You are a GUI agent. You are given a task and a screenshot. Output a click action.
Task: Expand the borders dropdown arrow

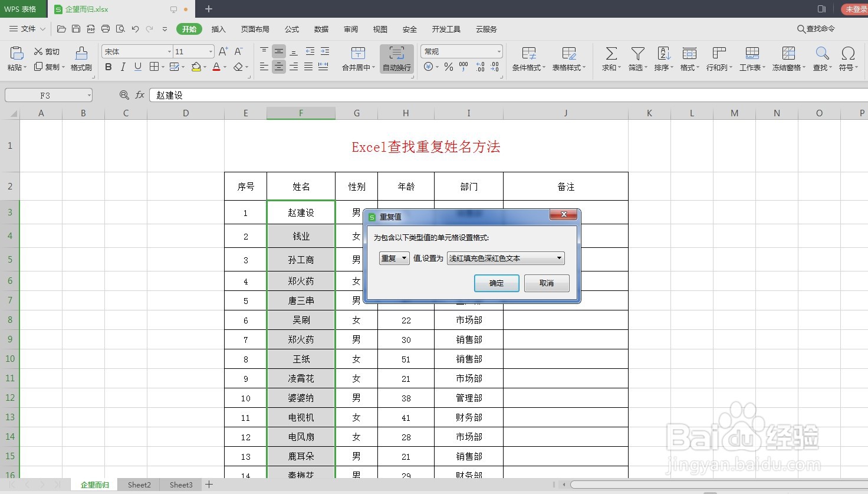point(163,67)
